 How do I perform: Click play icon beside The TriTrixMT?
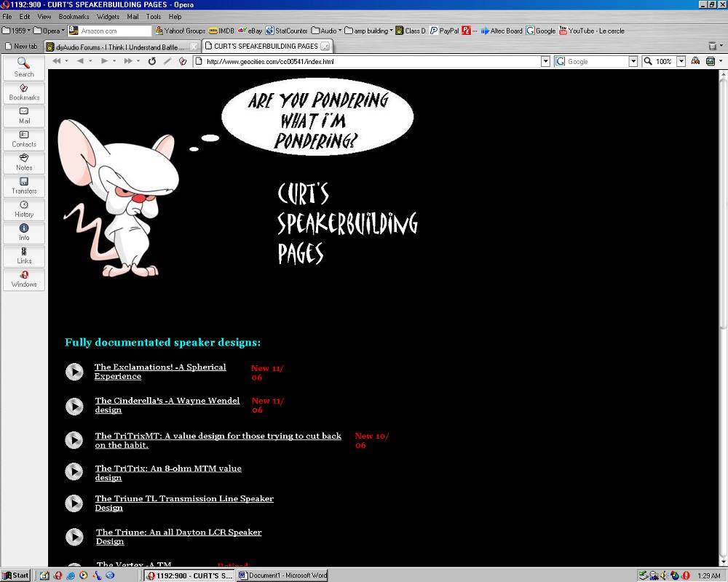pos(74,439)
